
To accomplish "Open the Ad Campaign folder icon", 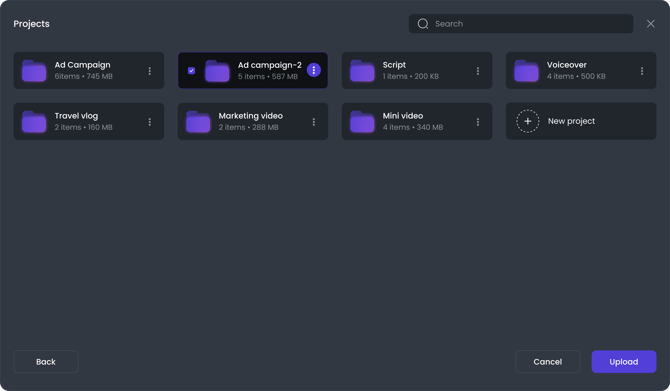I will (34, 71).
